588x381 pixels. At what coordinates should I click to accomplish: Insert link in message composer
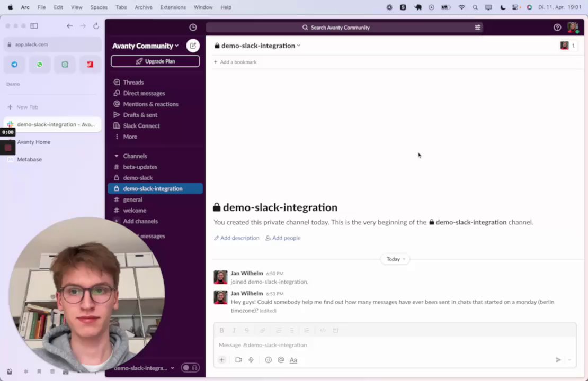(263, 330)
